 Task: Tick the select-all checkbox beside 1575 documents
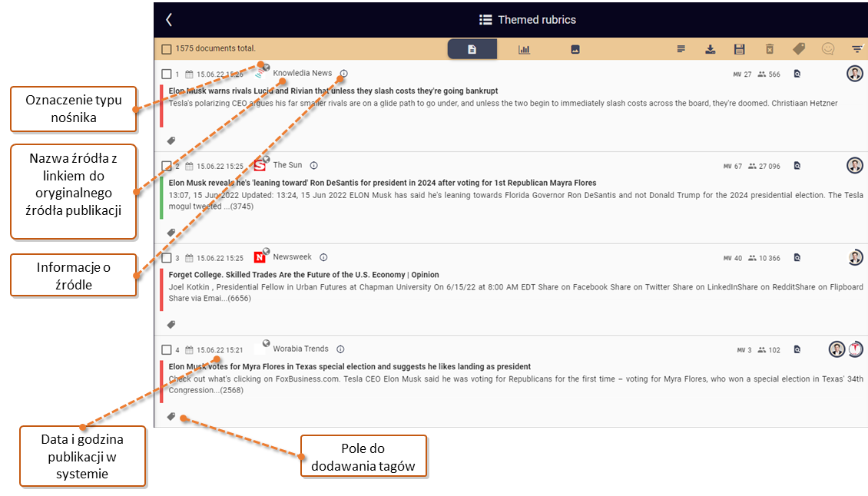pos(166,48)
